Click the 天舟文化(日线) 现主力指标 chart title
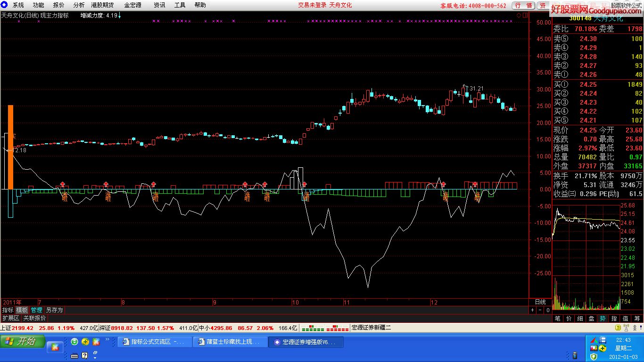The height and width of the screenshot is (362, 644). (35, 16)
